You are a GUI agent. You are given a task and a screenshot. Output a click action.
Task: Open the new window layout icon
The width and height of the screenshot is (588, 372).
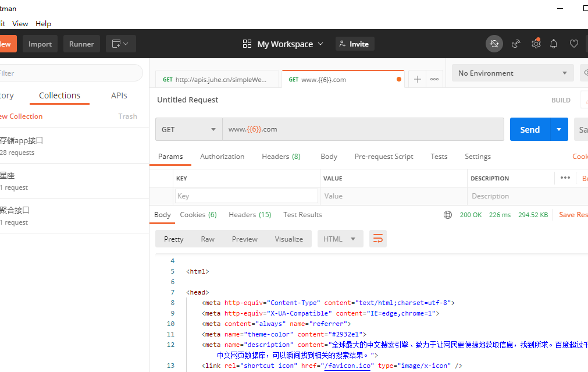coord(120,44)
